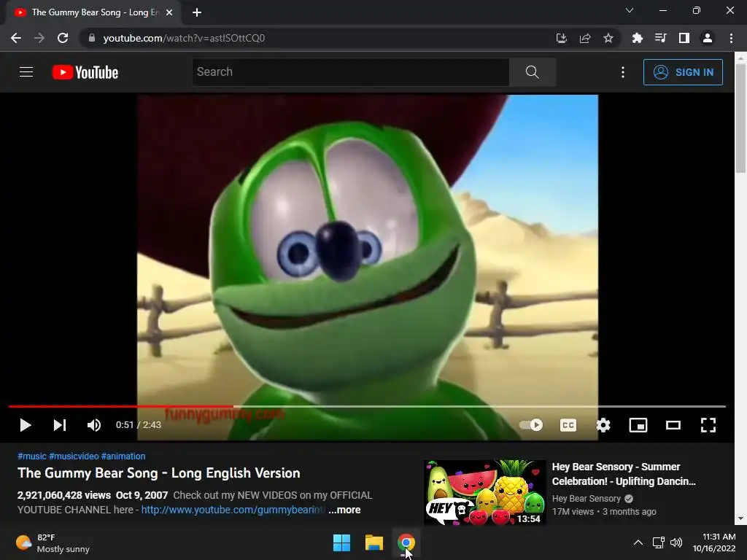Open network status tray icon
Viewport: 747px width, 560px height.
point(659,542)
